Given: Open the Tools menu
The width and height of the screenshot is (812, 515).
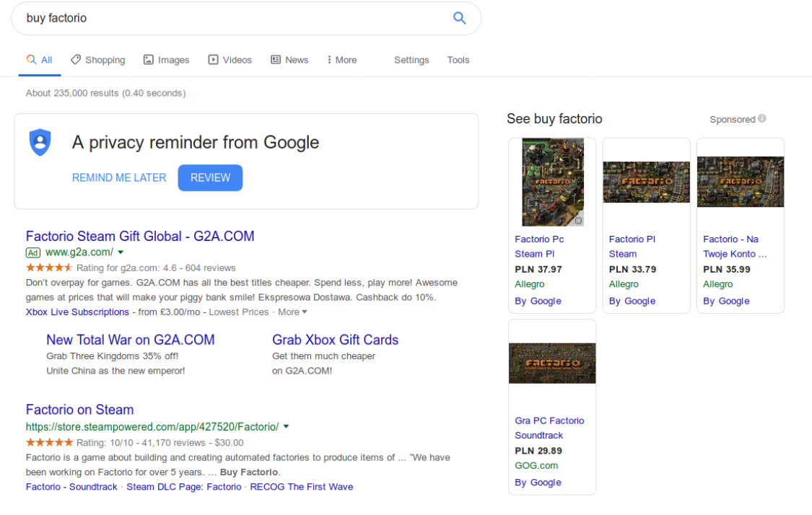Looking at the screenshot, I should pos(458,60).
